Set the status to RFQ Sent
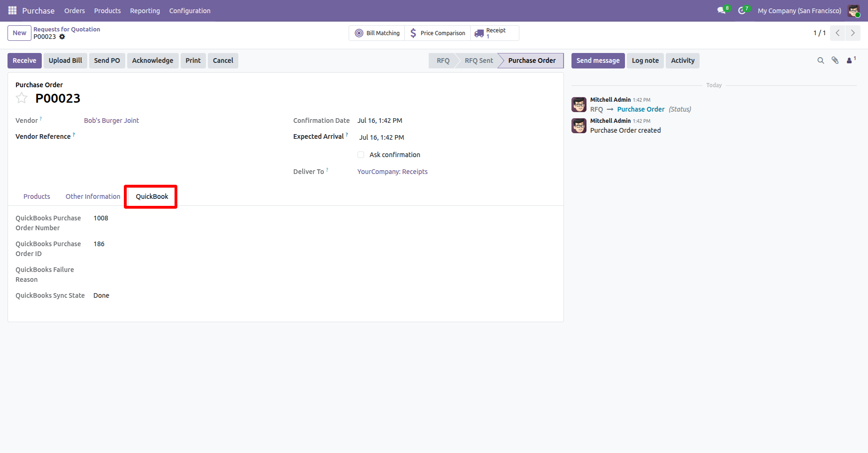 [479, 60]
